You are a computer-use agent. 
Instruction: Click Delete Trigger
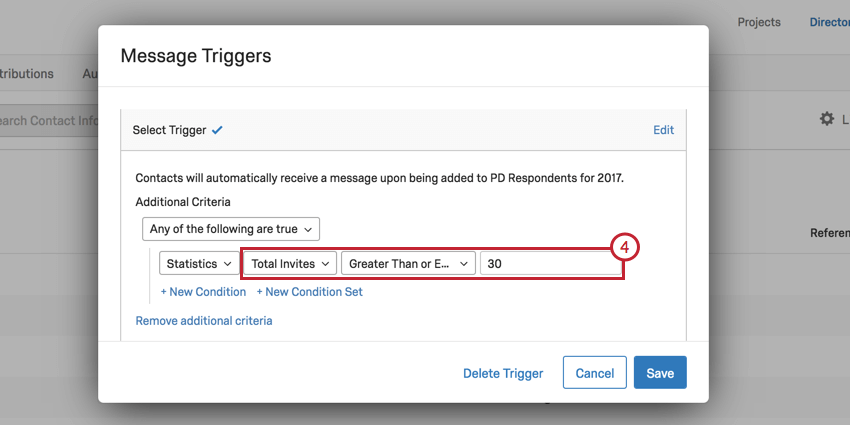pos(503,374)
